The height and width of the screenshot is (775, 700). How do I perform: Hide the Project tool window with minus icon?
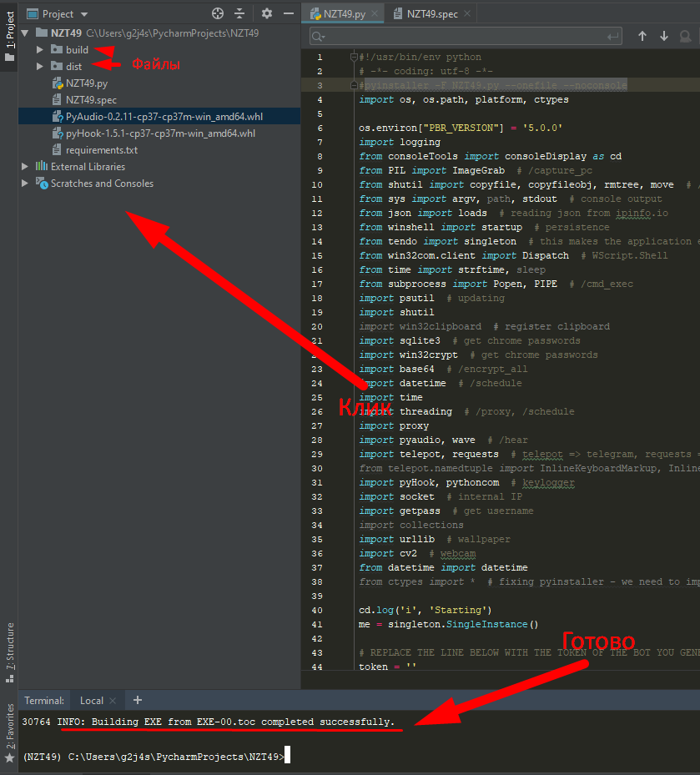(x=288, y=13)
